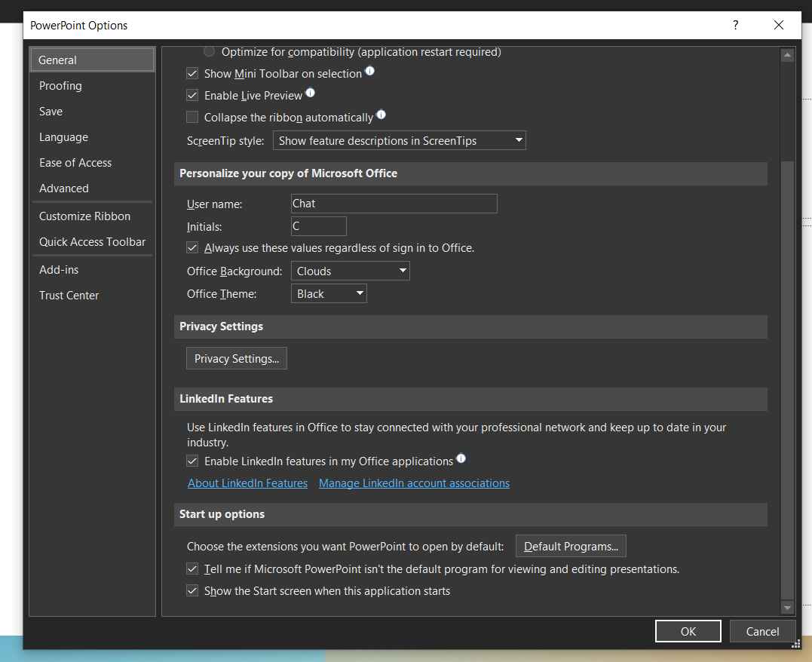This screenshot has height=662, width=812.
Task: Open Quick Access Toolbar category
Action: [92, 242]
